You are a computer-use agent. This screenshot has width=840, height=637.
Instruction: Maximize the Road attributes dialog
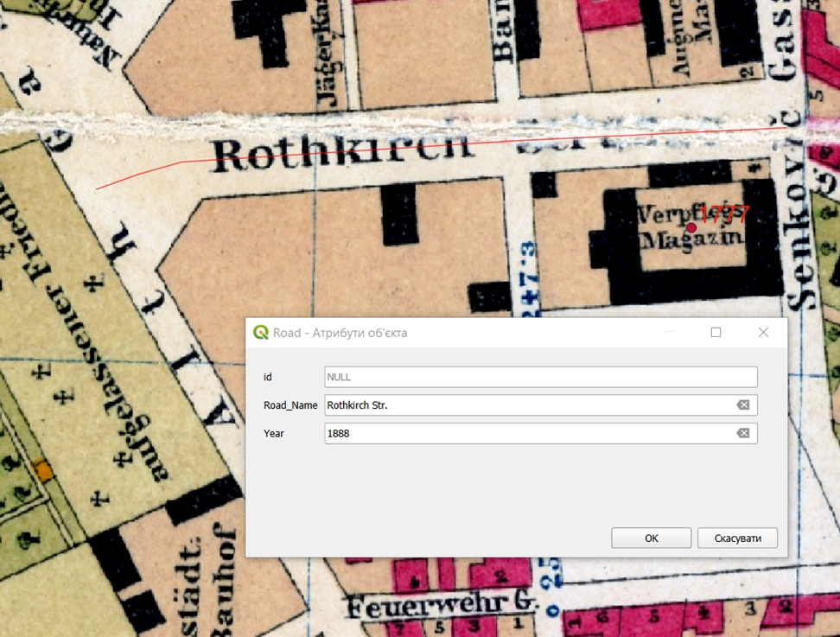tap(716, 333)
